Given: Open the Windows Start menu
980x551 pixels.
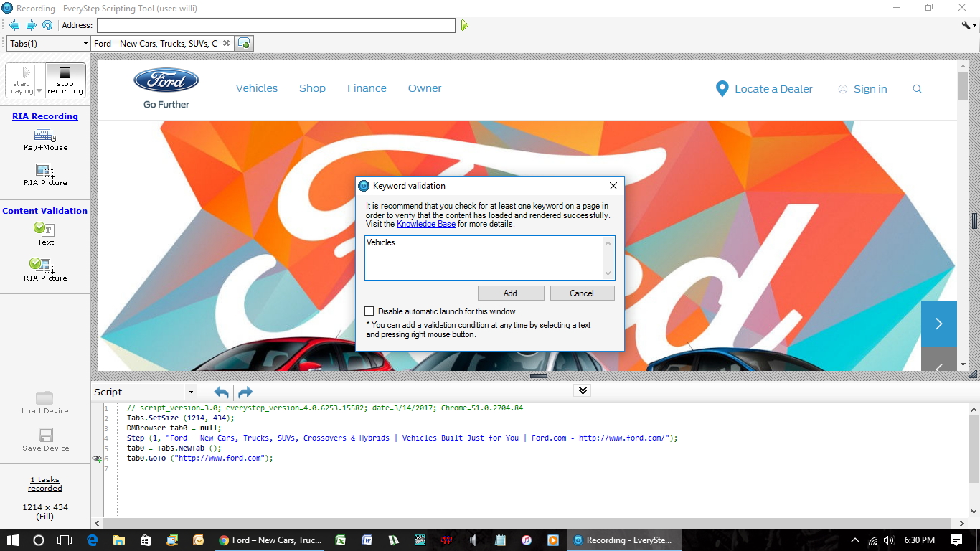Looking at the screenshot, I should point(12,540).
